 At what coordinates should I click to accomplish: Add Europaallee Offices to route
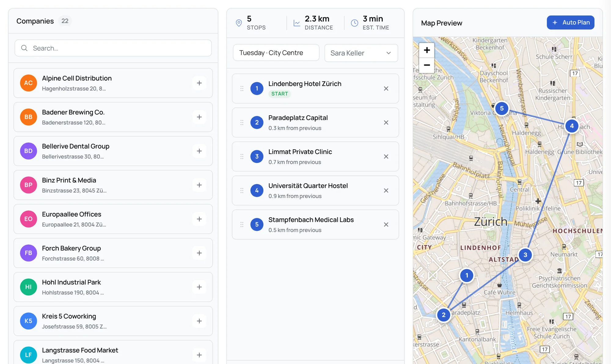point(199,219)
